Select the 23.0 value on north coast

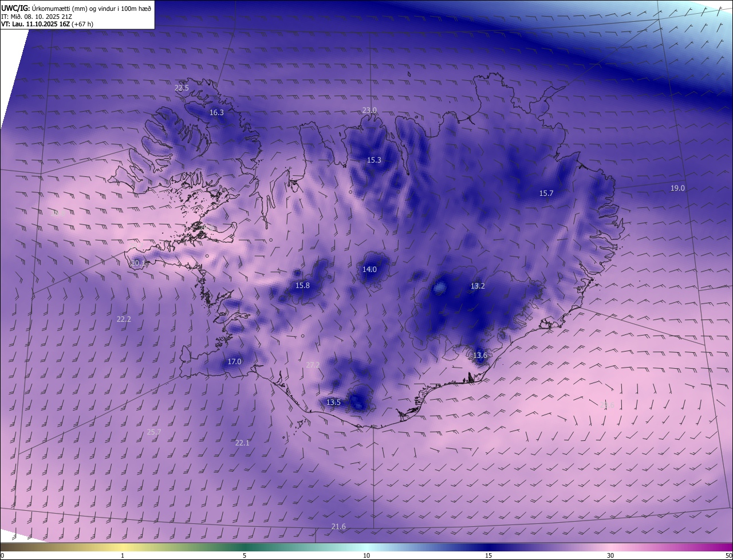369,110
